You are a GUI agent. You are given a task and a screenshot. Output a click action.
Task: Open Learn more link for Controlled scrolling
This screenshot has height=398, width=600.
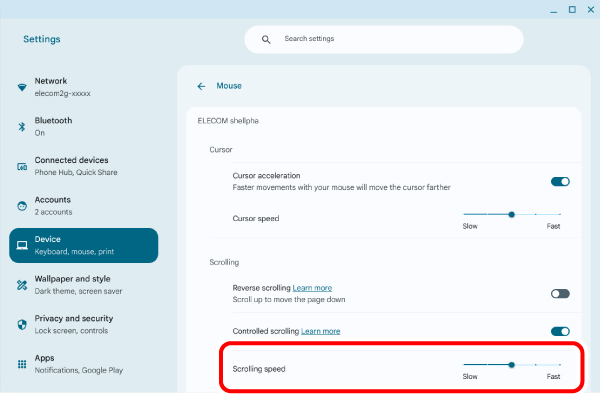coord(321,331)
